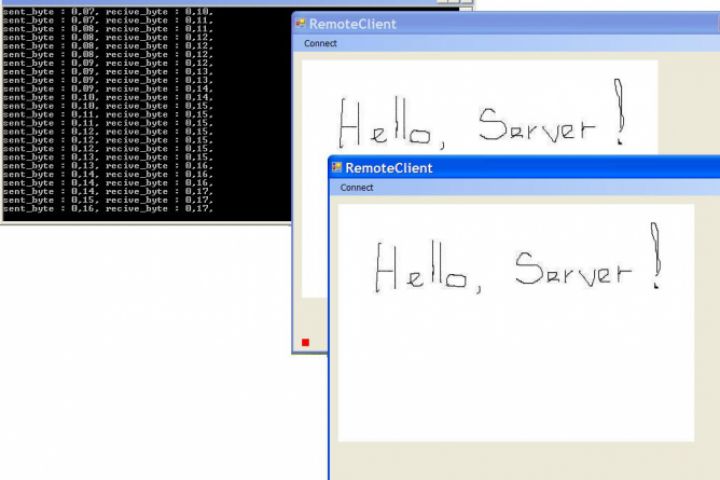The height and width of the screenshot is (480, 720).
Task: Select console line "sent_byte : 0,15, recive_byte : 0,17"
Action: tap(108, 200)
